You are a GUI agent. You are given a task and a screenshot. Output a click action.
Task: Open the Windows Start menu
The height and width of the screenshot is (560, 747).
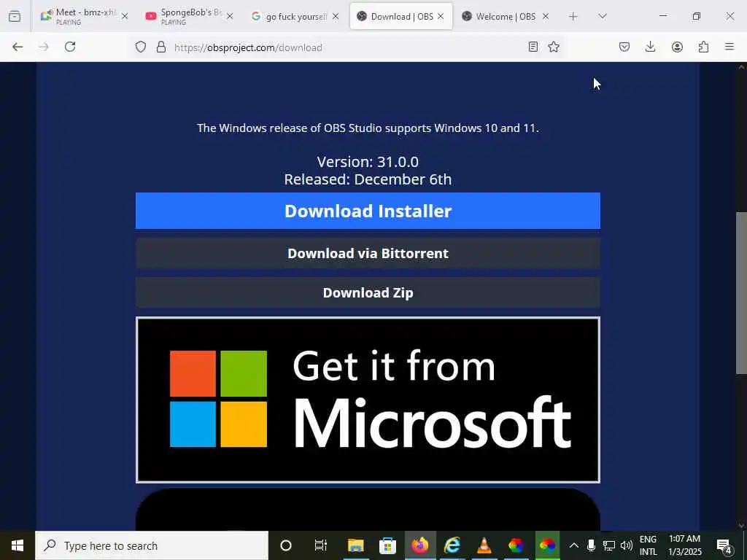[18, 545]
